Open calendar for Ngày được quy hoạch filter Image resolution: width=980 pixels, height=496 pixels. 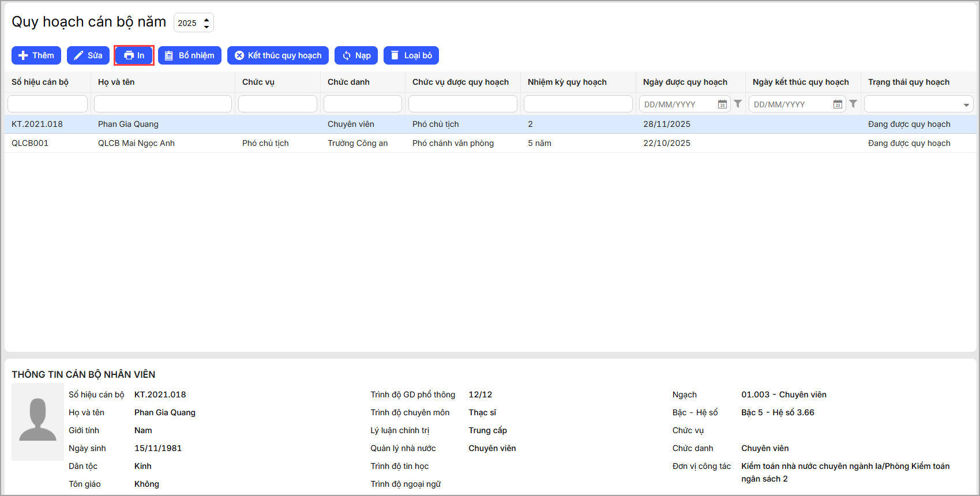coord(722,104)
